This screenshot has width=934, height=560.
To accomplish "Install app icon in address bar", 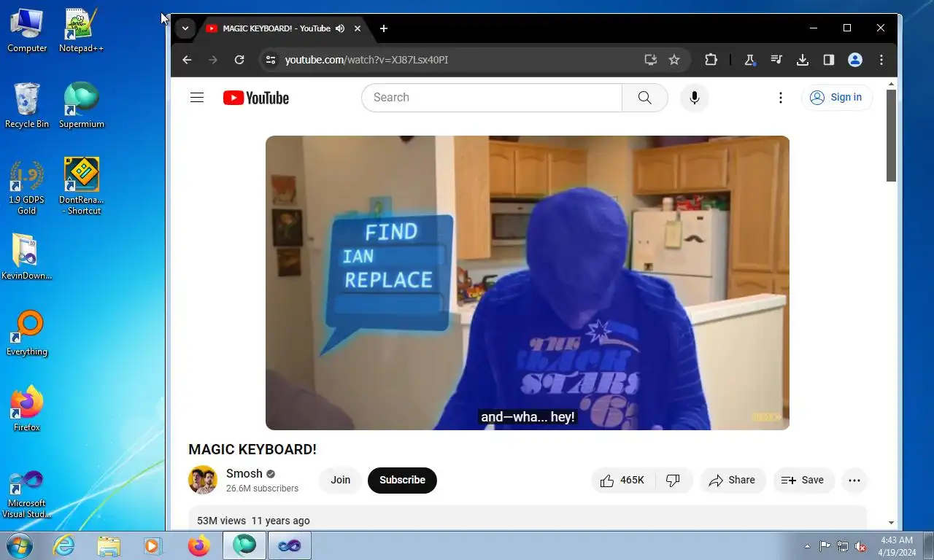I will coord(650,60).
